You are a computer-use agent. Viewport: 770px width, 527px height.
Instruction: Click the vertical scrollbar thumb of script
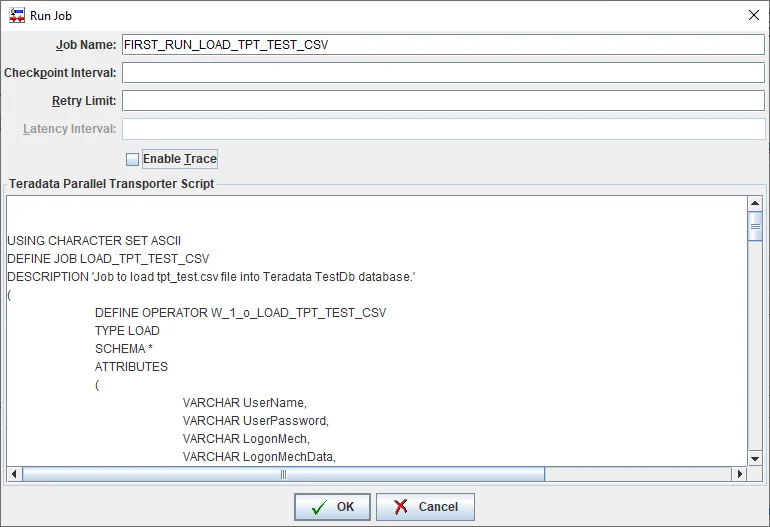[x=755, y=226]
